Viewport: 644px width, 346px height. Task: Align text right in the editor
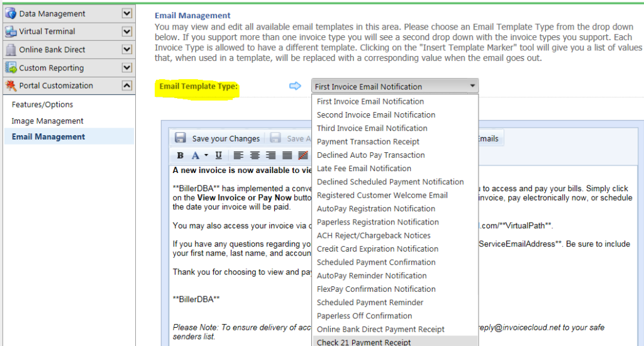pyautogui.click(x=271, y=155)
